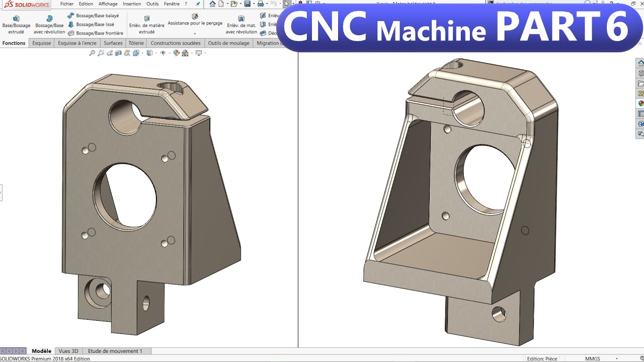Save the part using the Save icon
This screenshot has height=362, width=644.
(x=248, y=4)
